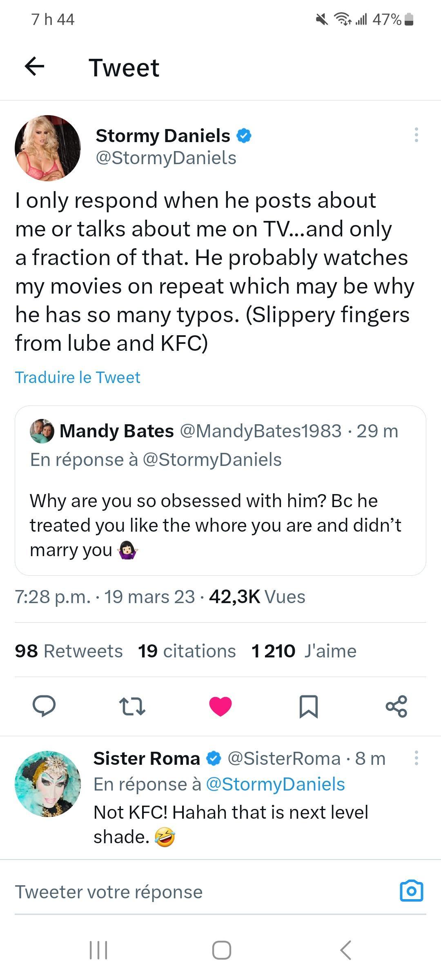Select the Tweet header title
Screen dimensions: 441x980
125,67
